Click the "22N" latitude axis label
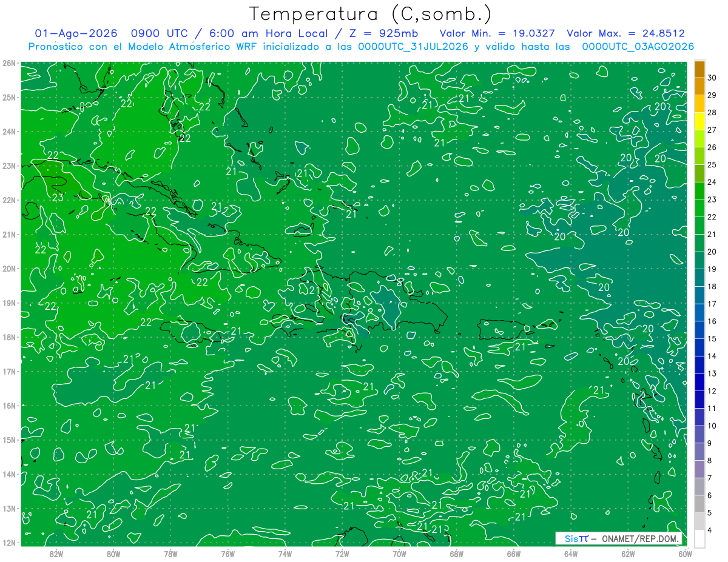This screenshot has height=562, width=728. point(9,200)
